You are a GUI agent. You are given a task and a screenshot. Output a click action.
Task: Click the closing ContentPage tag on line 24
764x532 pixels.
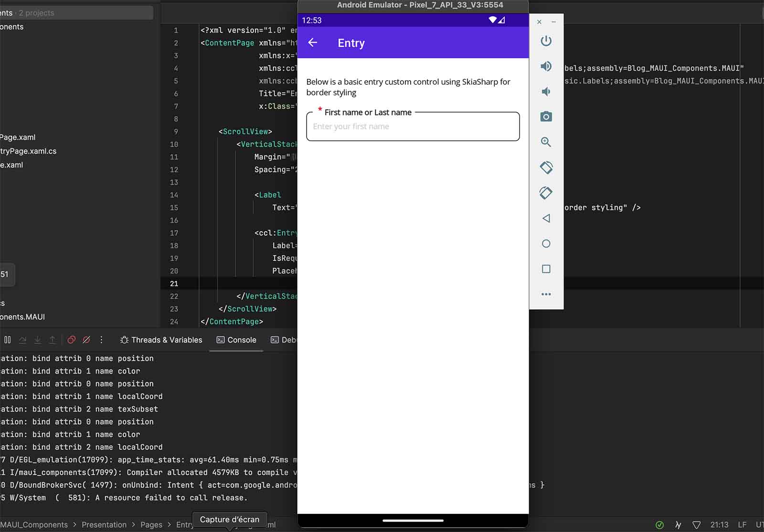coord(232,322)
